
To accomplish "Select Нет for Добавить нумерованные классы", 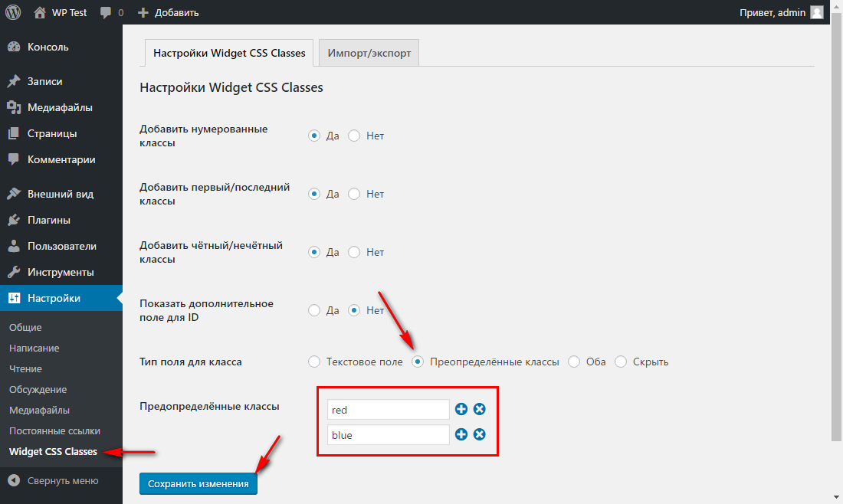I will pyautogui.click(x=354, y=136).
